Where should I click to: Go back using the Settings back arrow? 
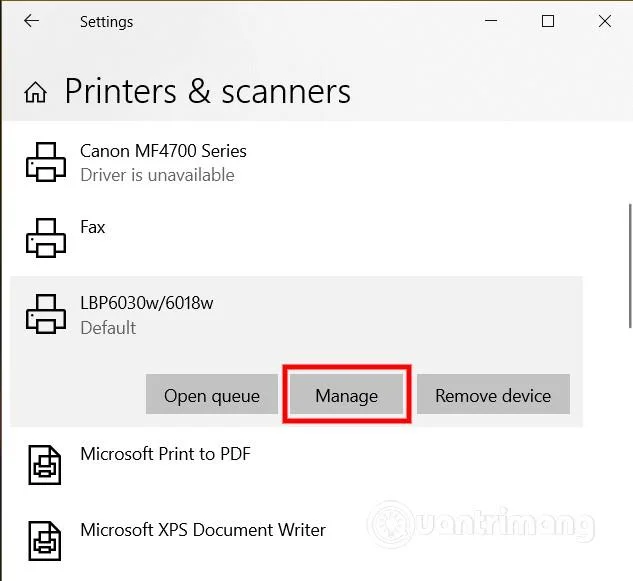point(31,21)
